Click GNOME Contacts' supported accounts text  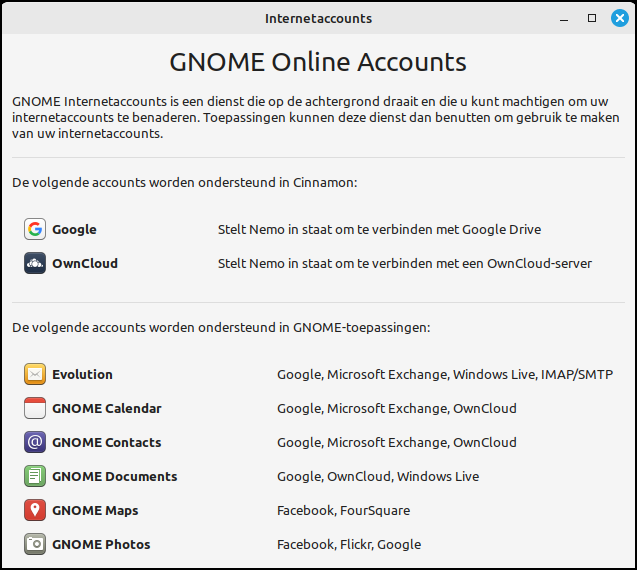397,442
